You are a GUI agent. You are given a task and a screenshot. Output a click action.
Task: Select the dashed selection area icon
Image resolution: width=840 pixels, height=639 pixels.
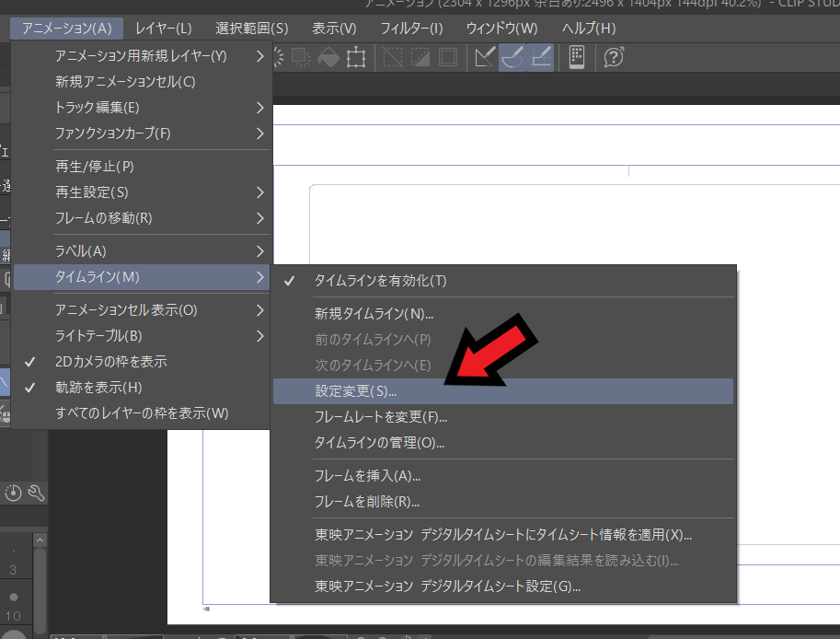(446, 58)
